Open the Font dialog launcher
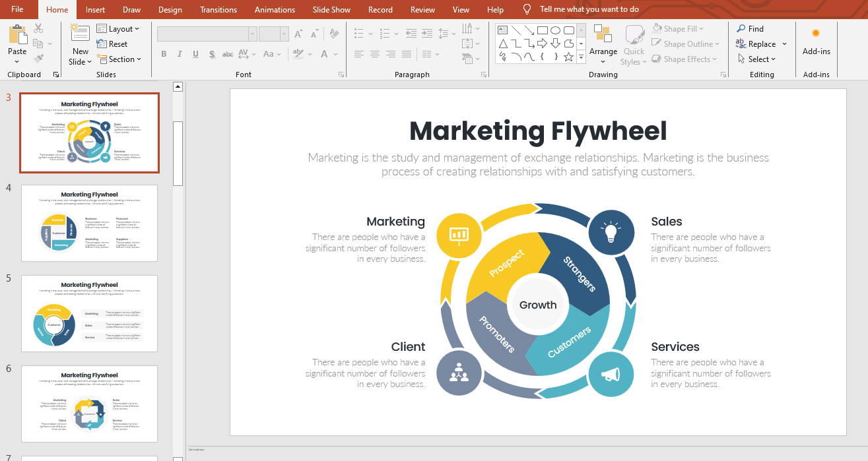Image resolution: width=868 pixels, height=461 pixels. (341, 75)
